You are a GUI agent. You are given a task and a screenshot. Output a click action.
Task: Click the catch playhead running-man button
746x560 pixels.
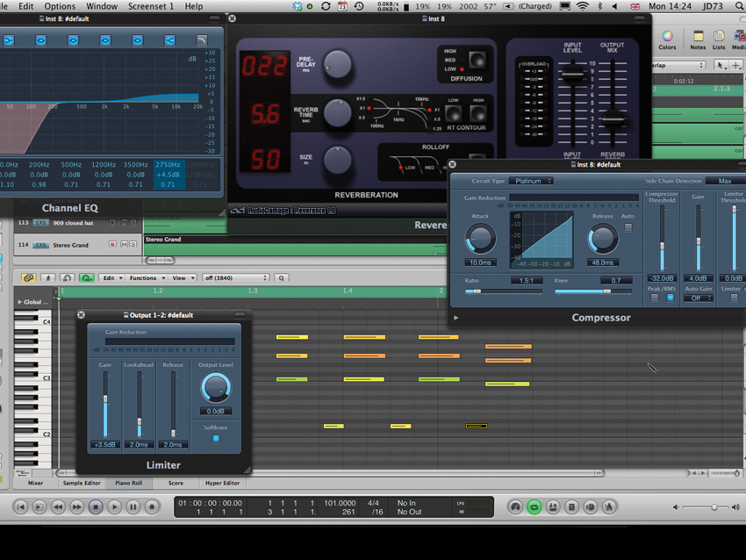(48, 278)
